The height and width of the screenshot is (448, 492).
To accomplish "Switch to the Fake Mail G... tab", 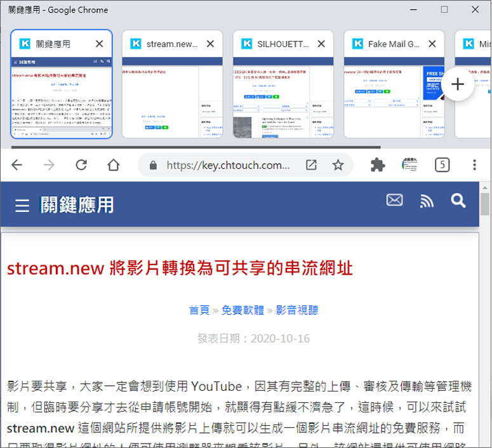I will coord(394,44).
